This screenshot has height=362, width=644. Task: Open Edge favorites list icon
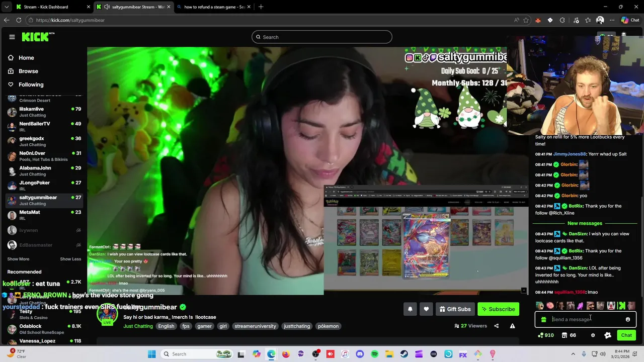tap(588, 20)
